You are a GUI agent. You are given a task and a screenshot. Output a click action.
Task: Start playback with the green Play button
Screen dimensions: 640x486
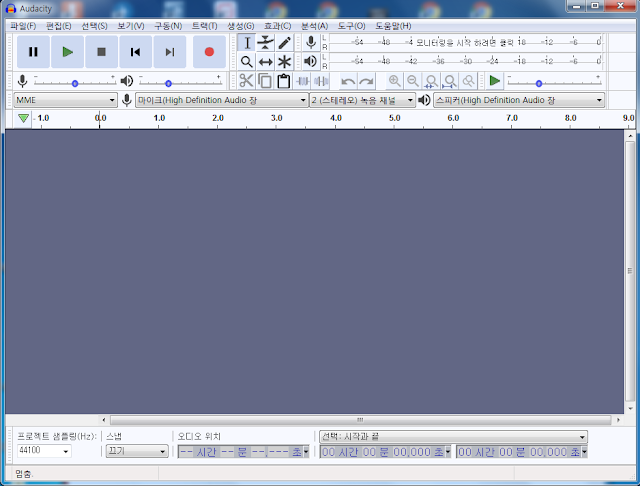pyautogui.click(x=67, y=52)
